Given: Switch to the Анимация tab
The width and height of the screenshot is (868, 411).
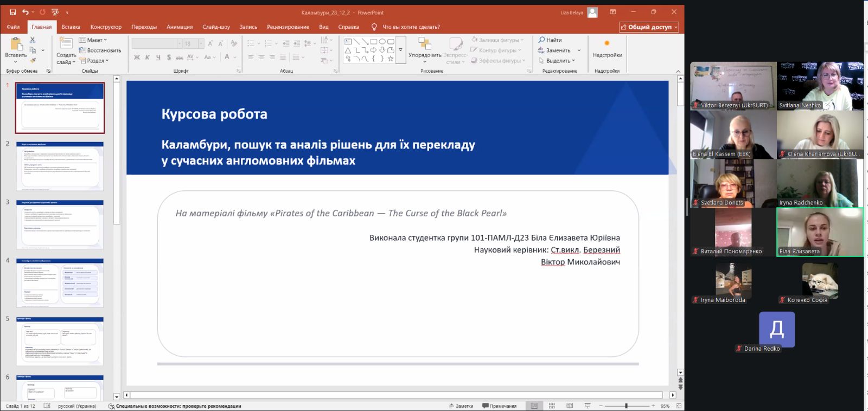Looking at the screenshot, I should tap(180, 27).
